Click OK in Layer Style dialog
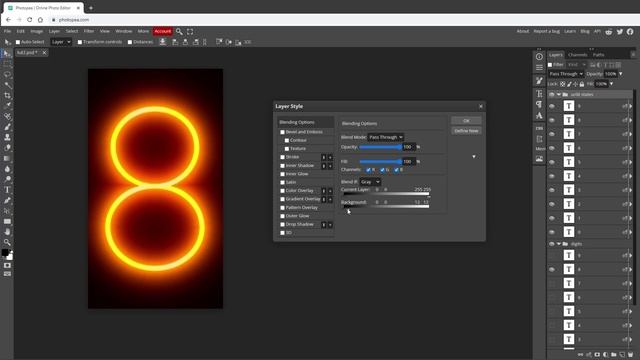The image size is (640, 360). click(x=466, y=121)
